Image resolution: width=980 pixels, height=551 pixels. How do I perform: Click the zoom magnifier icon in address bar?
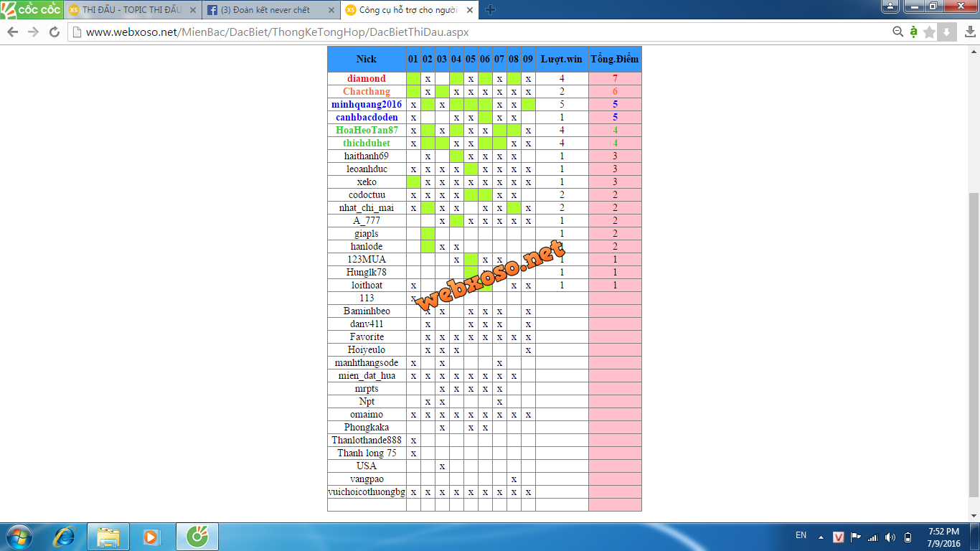897,32
